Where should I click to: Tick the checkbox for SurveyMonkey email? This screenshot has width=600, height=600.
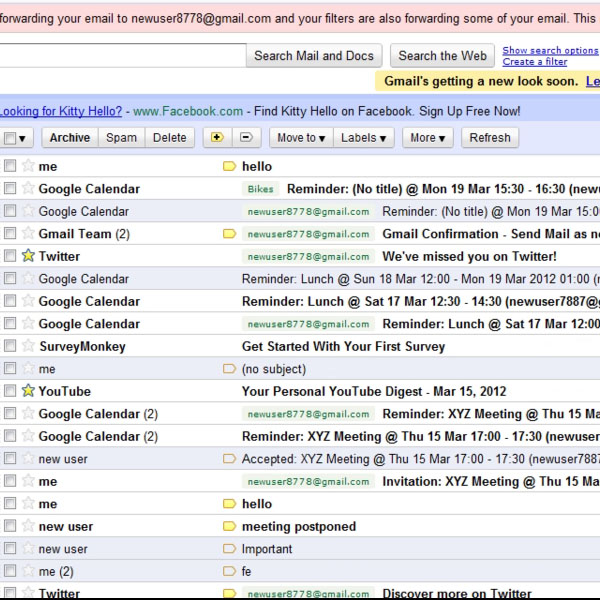10,346
